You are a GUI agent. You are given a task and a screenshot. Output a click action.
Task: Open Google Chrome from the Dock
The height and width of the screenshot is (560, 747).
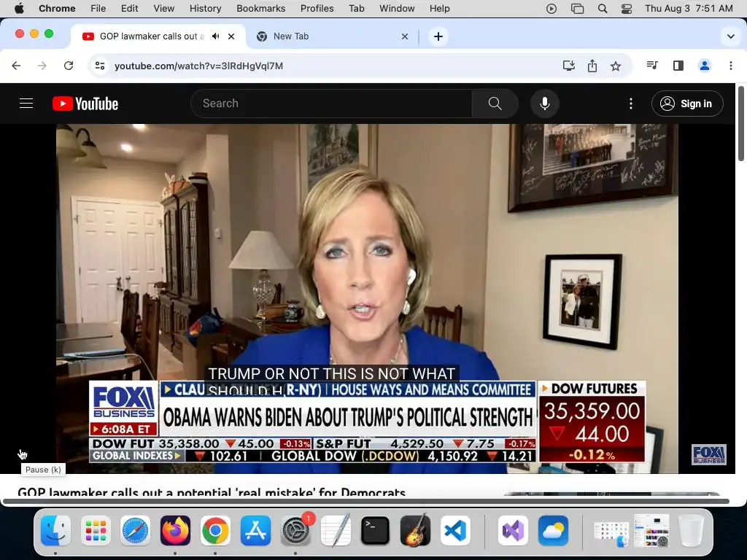coord(215,530)
